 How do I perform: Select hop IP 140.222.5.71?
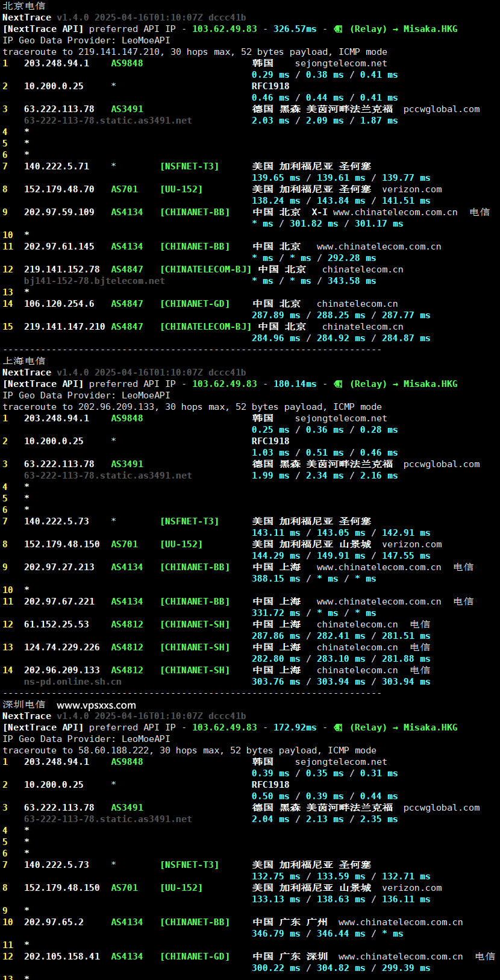(57, 166)
